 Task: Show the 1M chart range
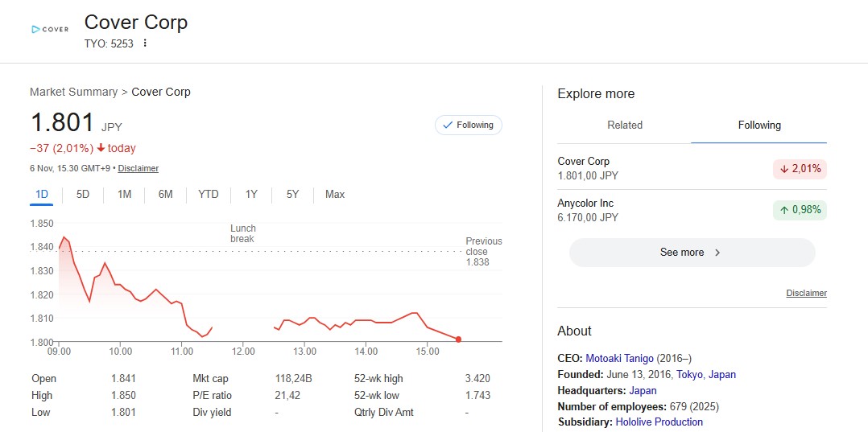click(x=124, y=194)
